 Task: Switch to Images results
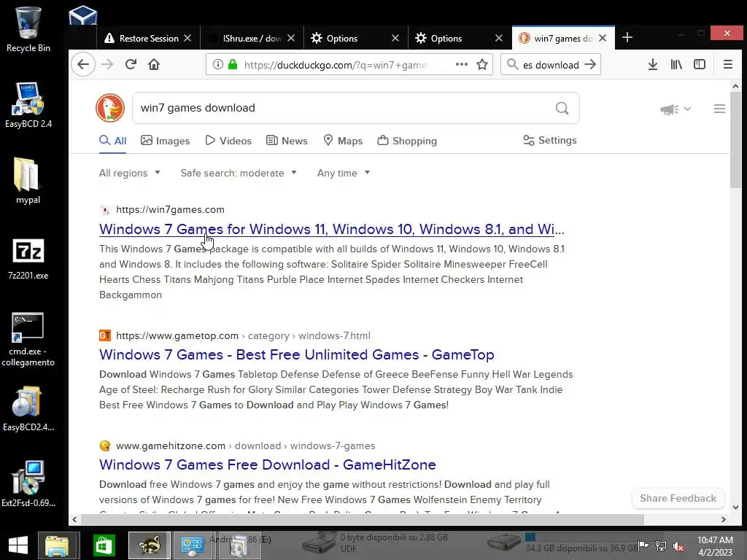166,141
